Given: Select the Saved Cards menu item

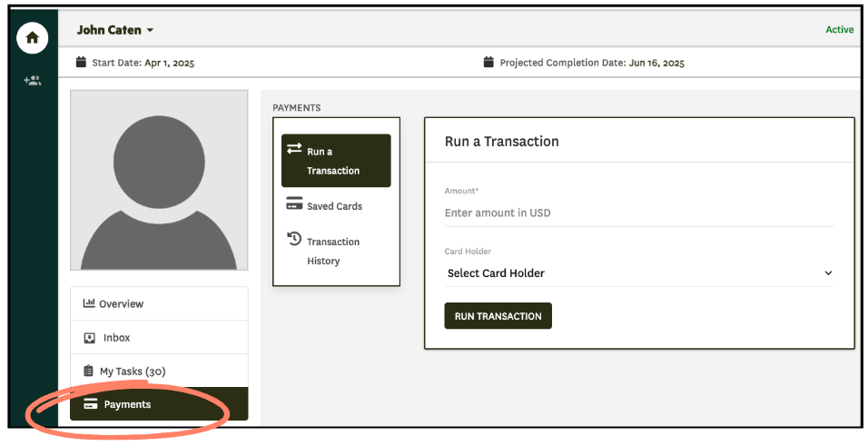Looking at the screenshot, I should [x=334, y=206].
